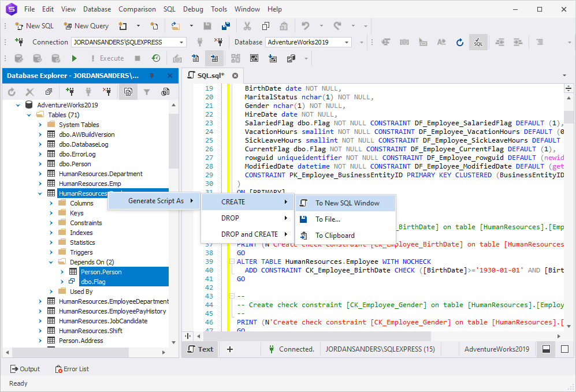Click the Filter funnel icon in Database Explorer
This screenshot has width=576, height=392.
pos(147,92)
